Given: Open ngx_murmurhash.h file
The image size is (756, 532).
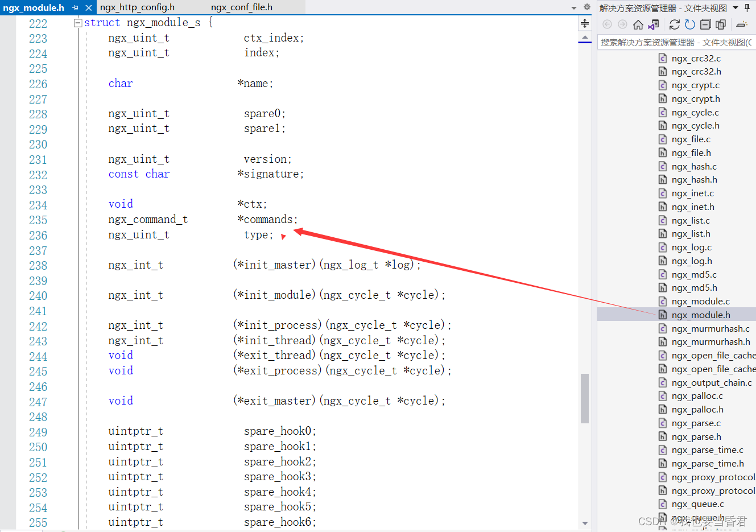Looking at the screenshot, I should 710,342.
